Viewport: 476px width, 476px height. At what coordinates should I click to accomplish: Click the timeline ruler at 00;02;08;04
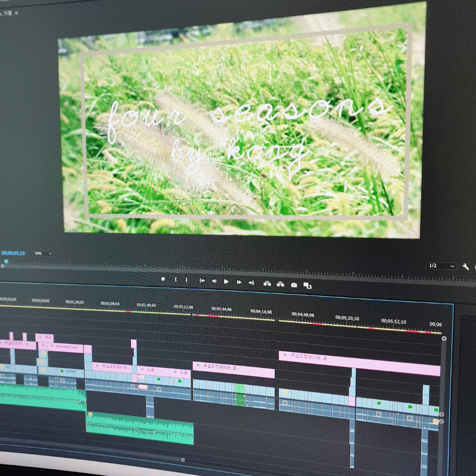click(x=110, y=303)
